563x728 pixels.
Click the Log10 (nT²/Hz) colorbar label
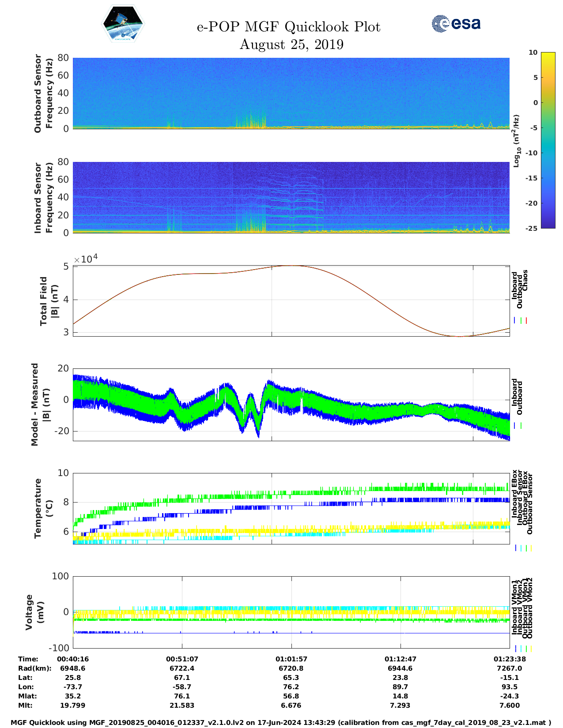[x=516, y=141]
